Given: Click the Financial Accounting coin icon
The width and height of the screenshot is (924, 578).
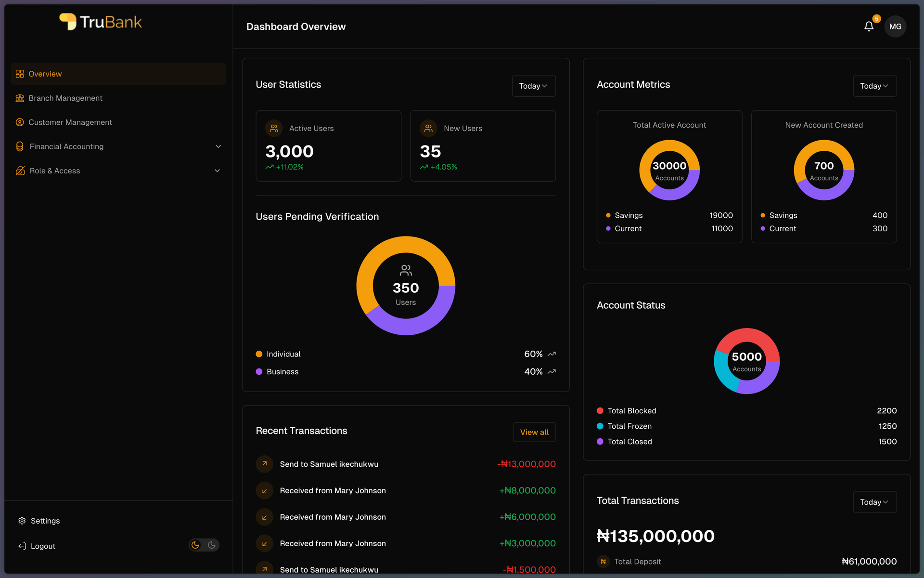Looking at the screenshot, I should [x=20, y=146].
